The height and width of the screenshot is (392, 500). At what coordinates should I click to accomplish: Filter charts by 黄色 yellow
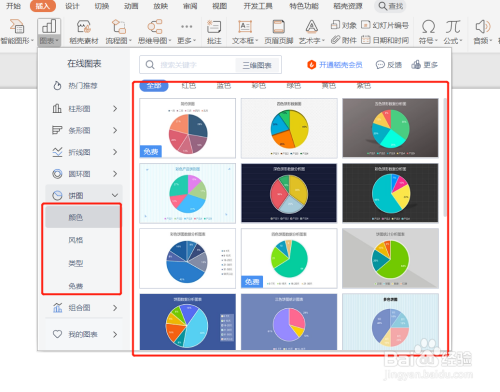(x=329, y=86)
